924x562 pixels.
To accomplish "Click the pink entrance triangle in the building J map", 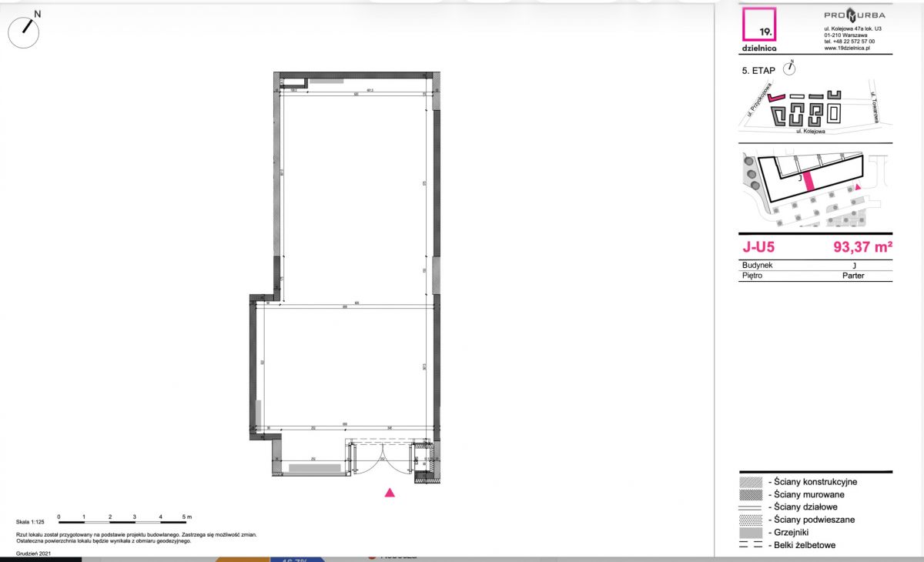I will [859, 187].
